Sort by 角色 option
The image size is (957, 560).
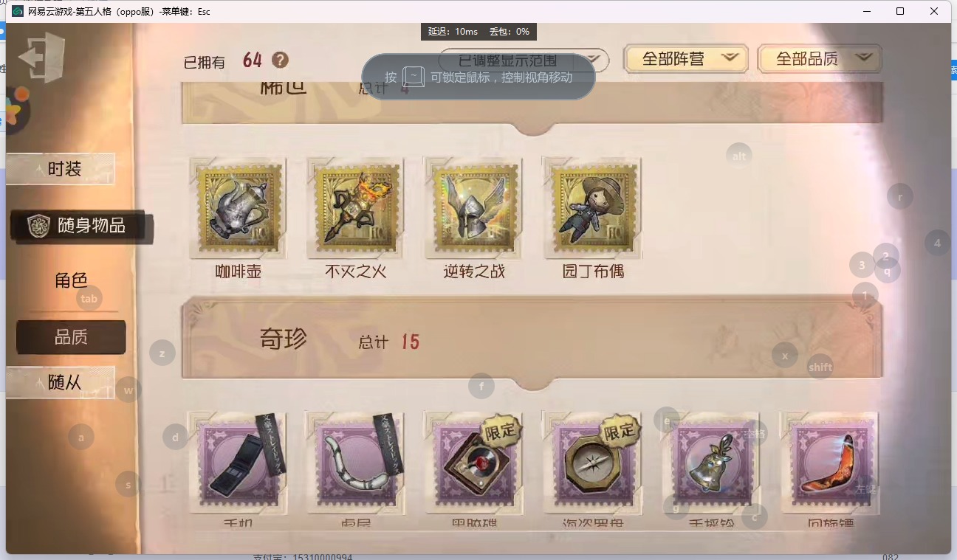[x=71, y=280]
